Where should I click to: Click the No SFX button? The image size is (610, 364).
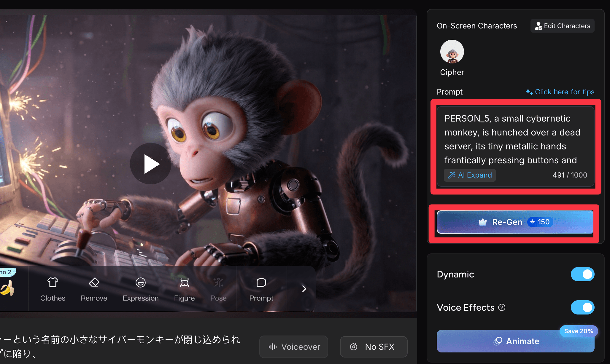pyautogui.click(x=374, y=347)
